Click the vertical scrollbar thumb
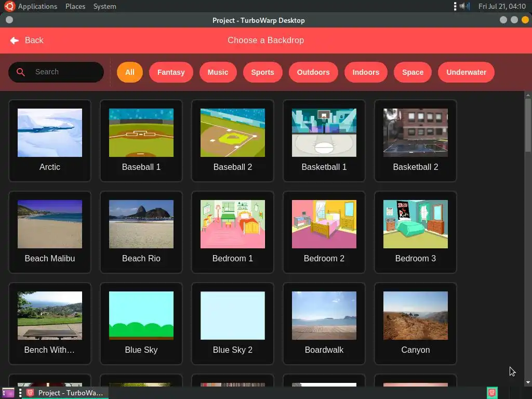The width and height of the screenshot is (532, 399). pyautogui.click(x=528, y=125)
